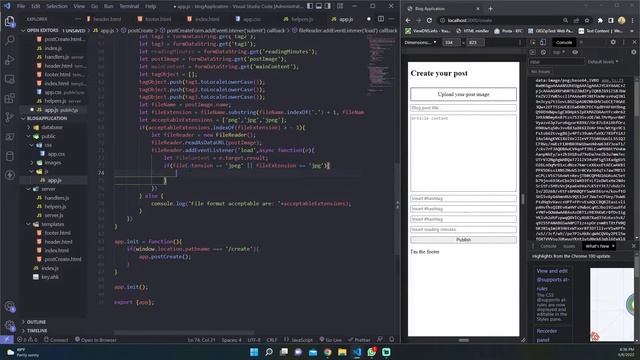This screenshot has width=640, height=360.
Task: Open the Manage gear in VS Code
Action: point(9,326)
